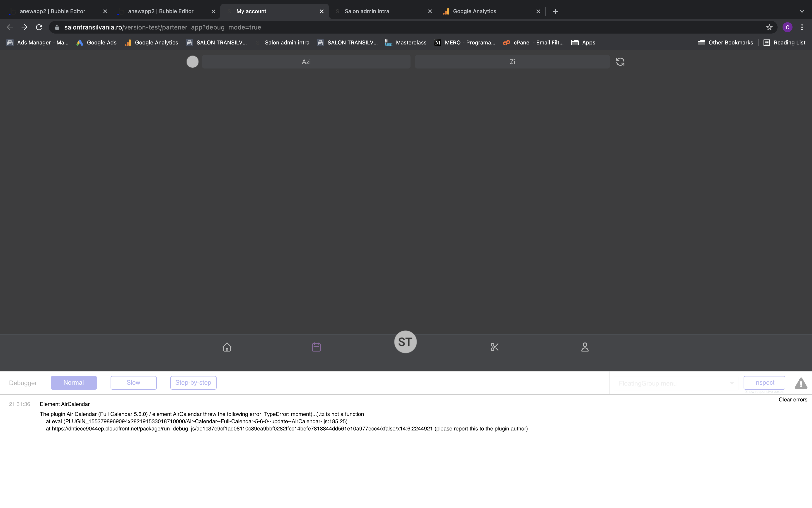812x508 pixels.
Task: Open the scissors services icon
Action: pos(495,347)
